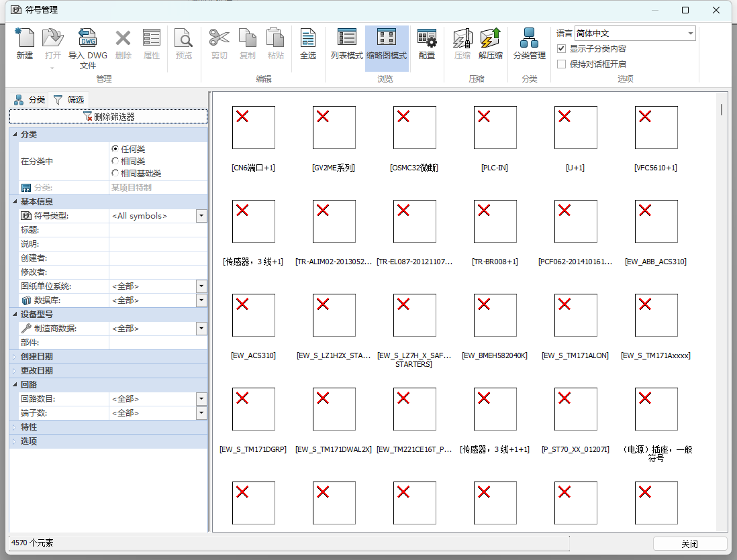Select the [GV2ME系列] symbol thumbnail

334,127
